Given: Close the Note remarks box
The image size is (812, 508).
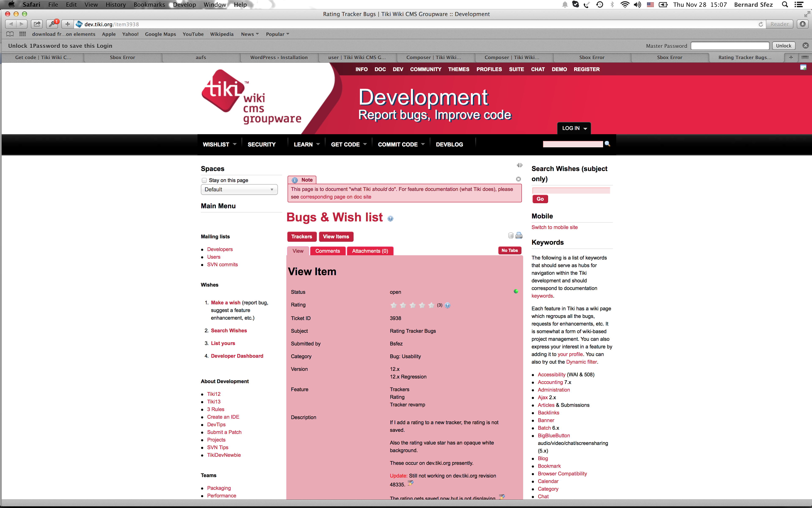Looking at the screenshot, I should [518, 179].
